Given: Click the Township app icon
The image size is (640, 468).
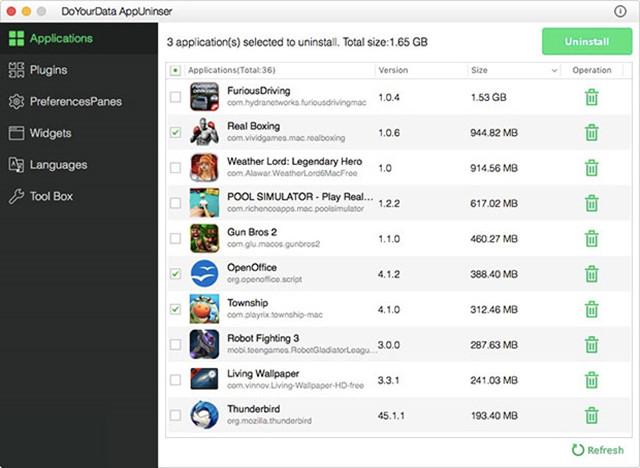Looking at the screenshot, I should tap(204, 309).
